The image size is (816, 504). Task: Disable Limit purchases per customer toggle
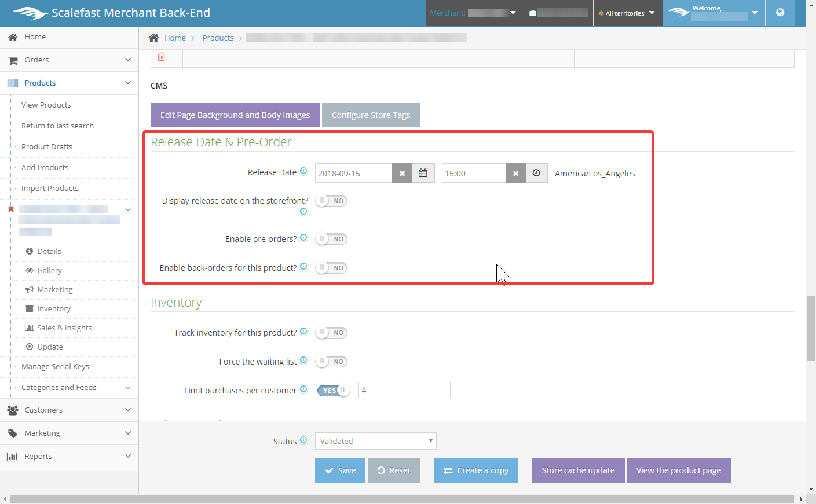tap(333, 391)
